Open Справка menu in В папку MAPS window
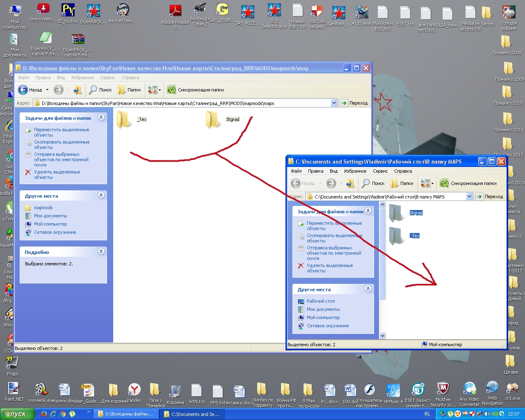The image size is (525, 420). pos(403,171)
